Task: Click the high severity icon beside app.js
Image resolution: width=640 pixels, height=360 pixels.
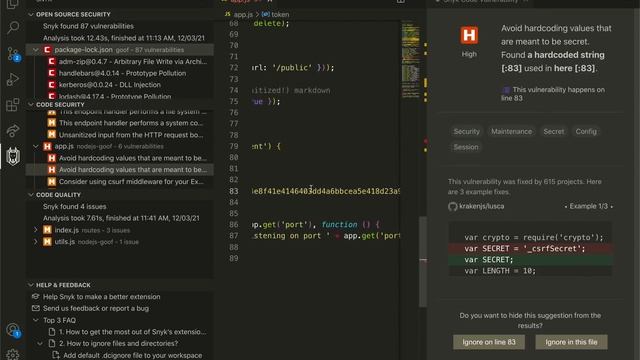Action: pyautogui.click(x=47, y=146)
